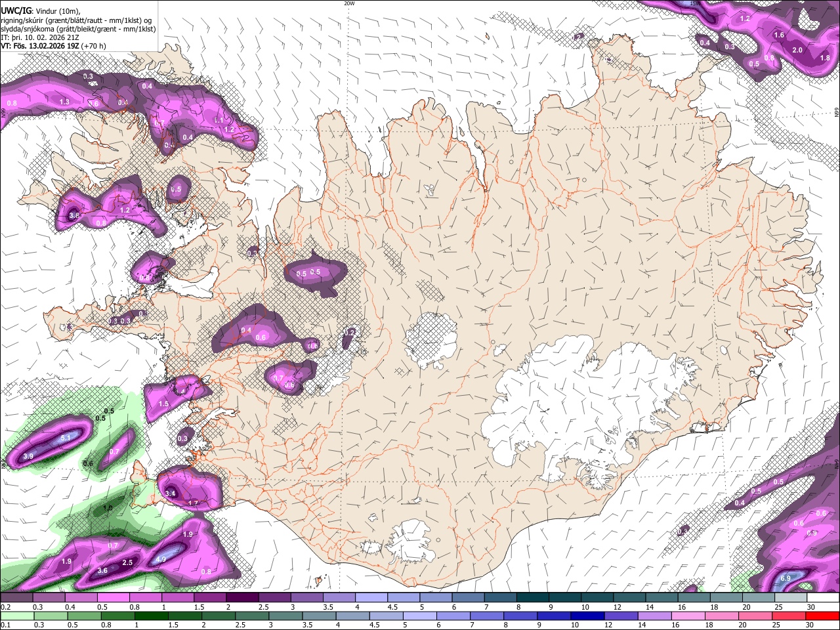
Task: Select the bright red swatch ending the rain scale
Action: point(822,616)
